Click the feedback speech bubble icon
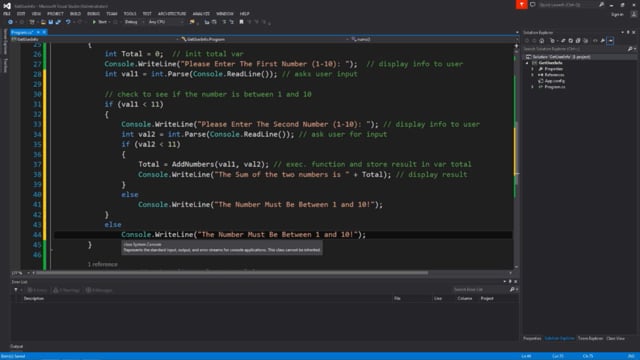Viewport: 640px width, 360px height. 533,4
